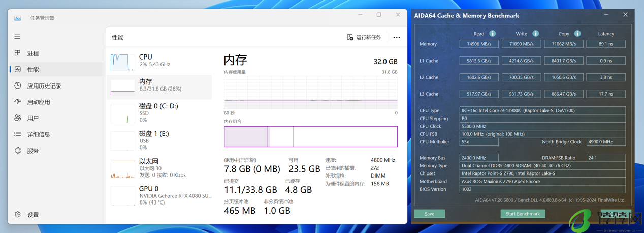Click the Memory Read value 74906 MB/s
The image size is (644, 233).
point(479,44)
